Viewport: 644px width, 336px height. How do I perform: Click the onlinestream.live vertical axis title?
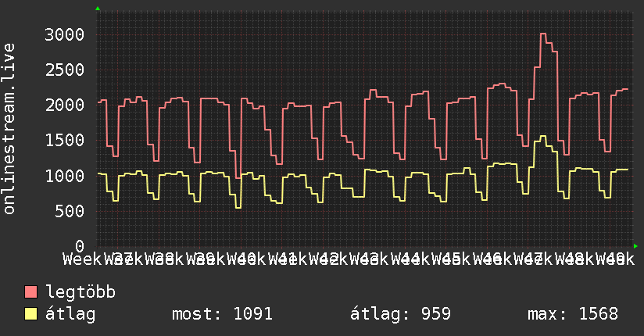[9, 129]
